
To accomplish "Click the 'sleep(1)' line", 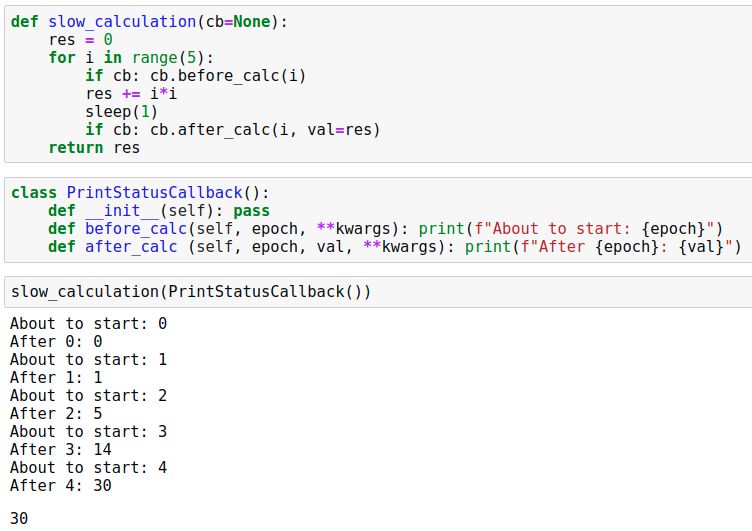I will [121, 112].
